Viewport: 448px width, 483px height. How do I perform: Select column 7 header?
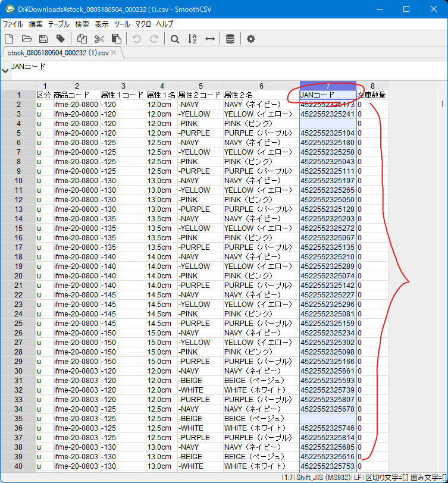[x=328, y=86]
